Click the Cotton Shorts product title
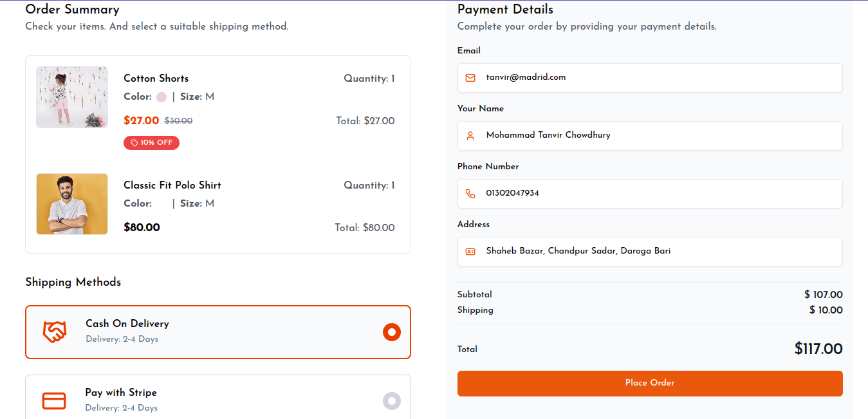The image size is (868, 419). 156,79
